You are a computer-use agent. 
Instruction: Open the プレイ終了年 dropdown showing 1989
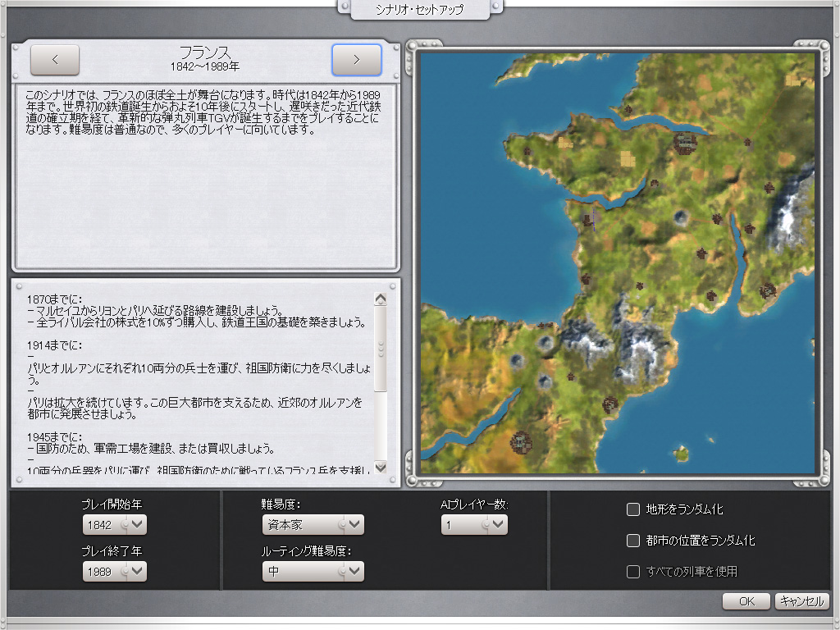[x=115, y=572]
